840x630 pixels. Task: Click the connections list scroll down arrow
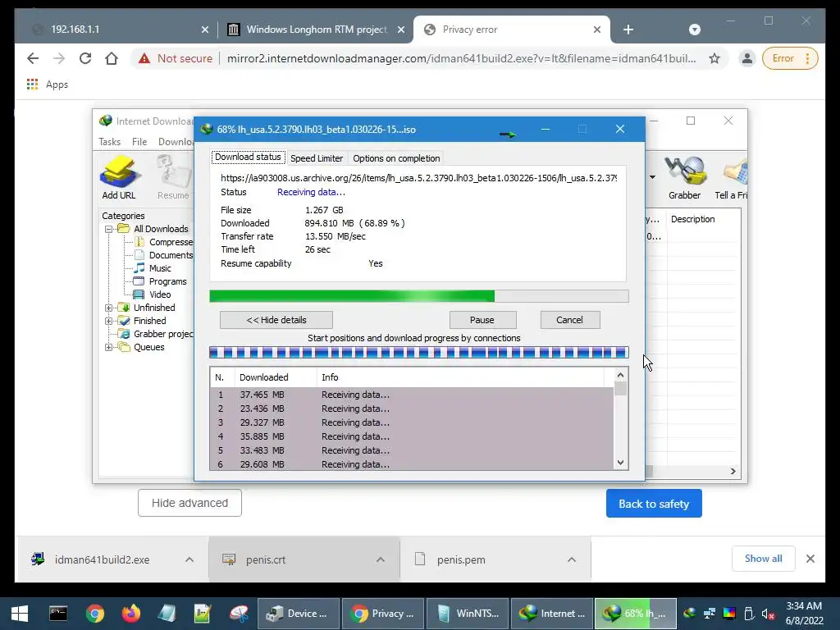click(x=620, y=463)
